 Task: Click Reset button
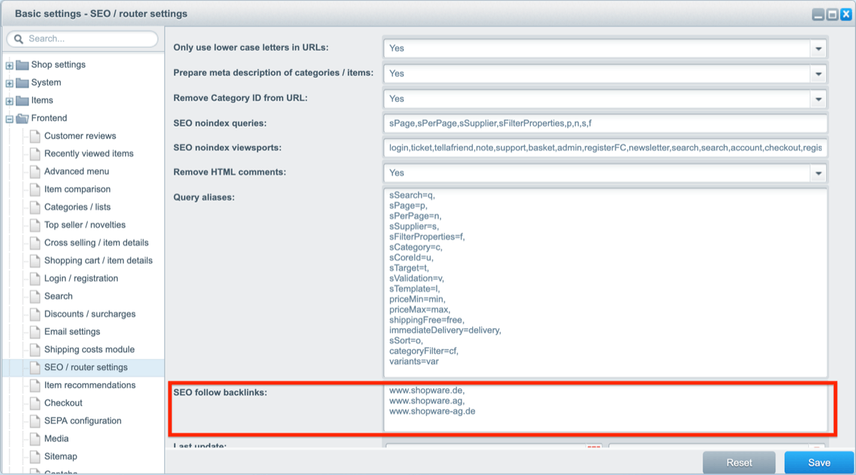coord(739,462)
